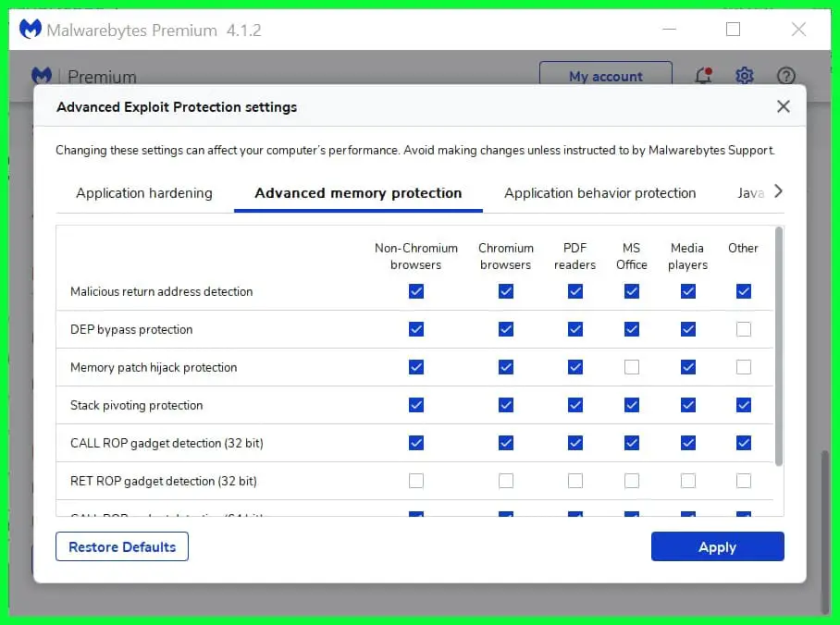
Task: Enable RET ROP gadget detection (32 bit) for Chromium browsers
Action: 506,481
